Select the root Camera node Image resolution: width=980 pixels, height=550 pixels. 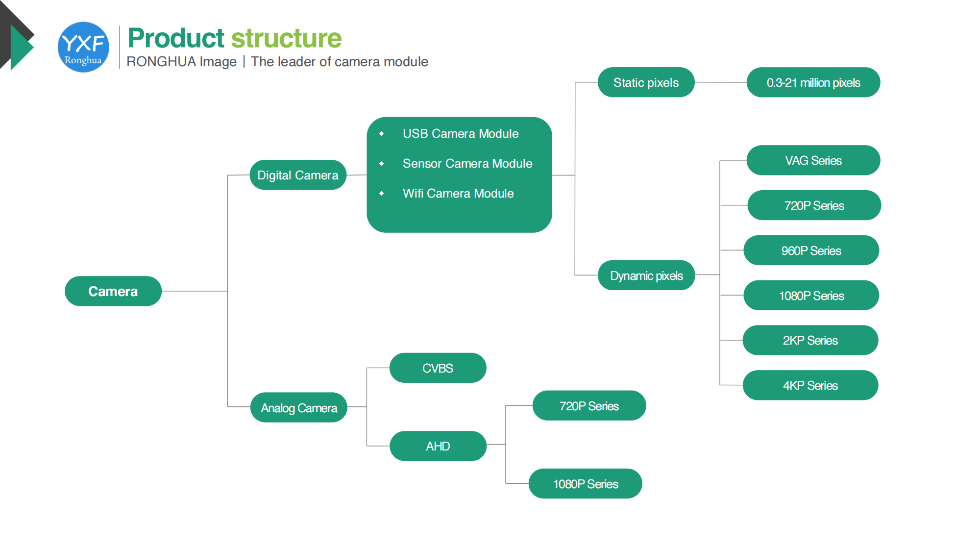pyautogui.click(x=113, y=291)
